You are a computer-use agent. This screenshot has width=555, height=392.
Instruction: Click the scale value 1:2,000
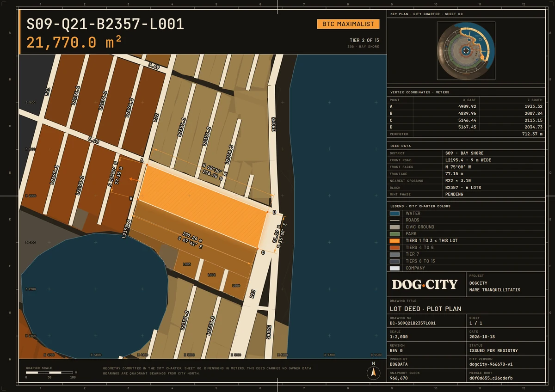pyautogui.click(x=399, y=337)
